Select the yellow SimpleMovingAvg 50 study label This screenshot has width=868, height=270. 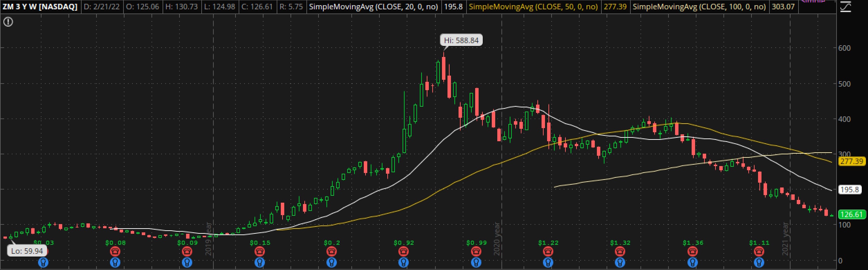[x=533, y=7]
